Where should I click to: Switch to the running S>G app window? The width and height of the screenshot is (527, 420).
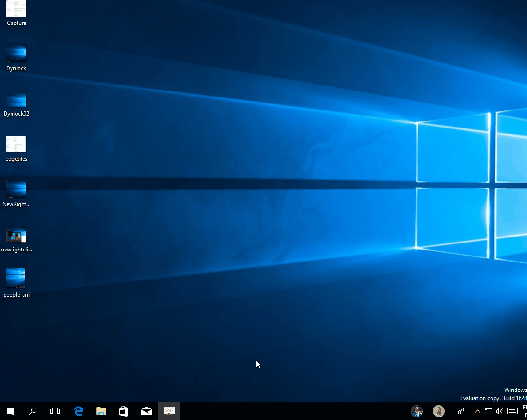(169, 411)
